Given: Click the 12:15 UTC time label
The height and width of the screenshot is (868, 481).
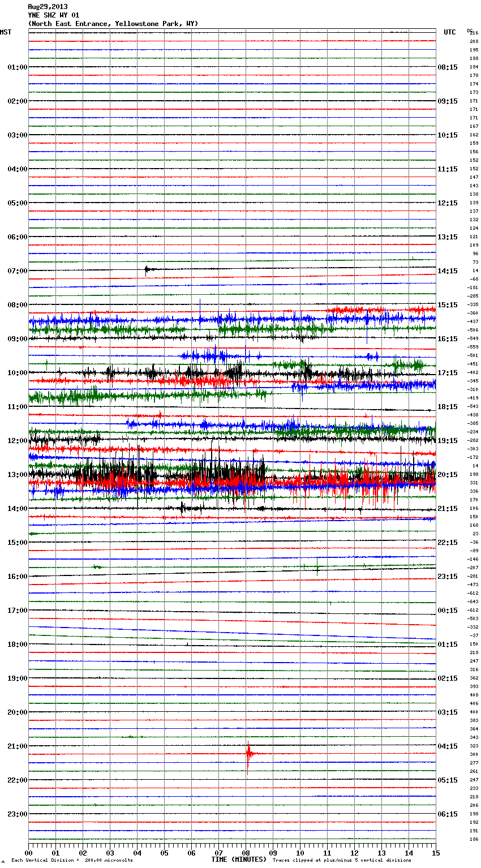Looking at the screenshot, I should point(448,203).
